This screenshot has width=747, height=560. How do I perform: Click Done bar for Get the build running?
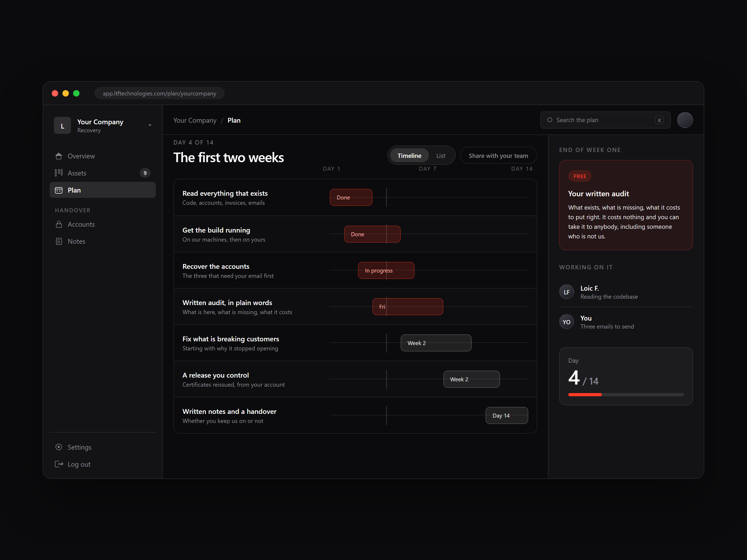[372, 234]
